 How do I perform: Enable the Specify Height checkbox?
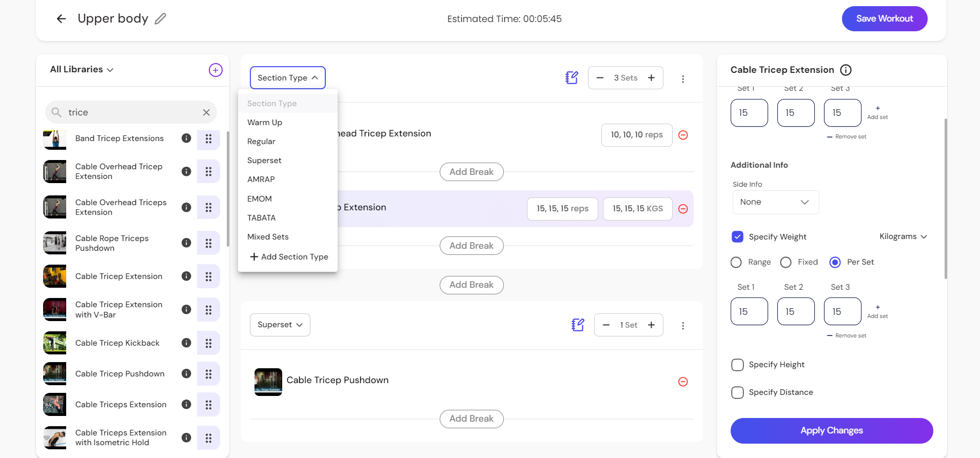737,365
